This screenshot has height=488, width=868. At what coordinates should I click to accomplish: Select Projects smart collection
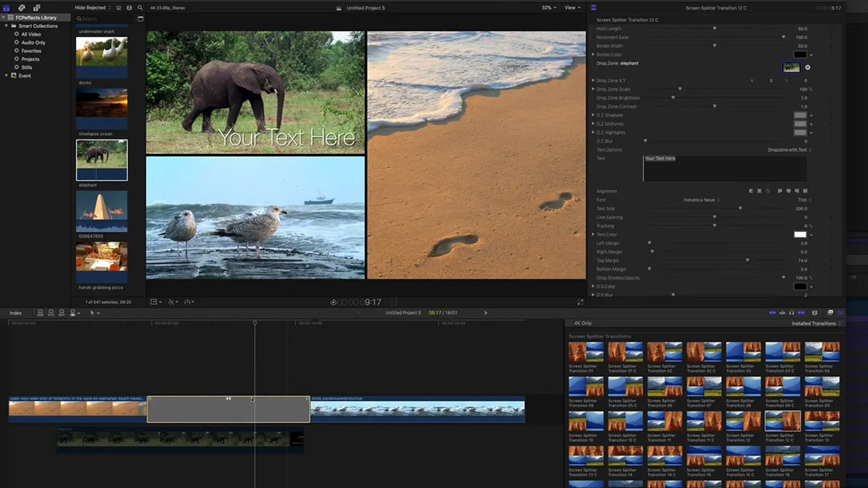30,59
